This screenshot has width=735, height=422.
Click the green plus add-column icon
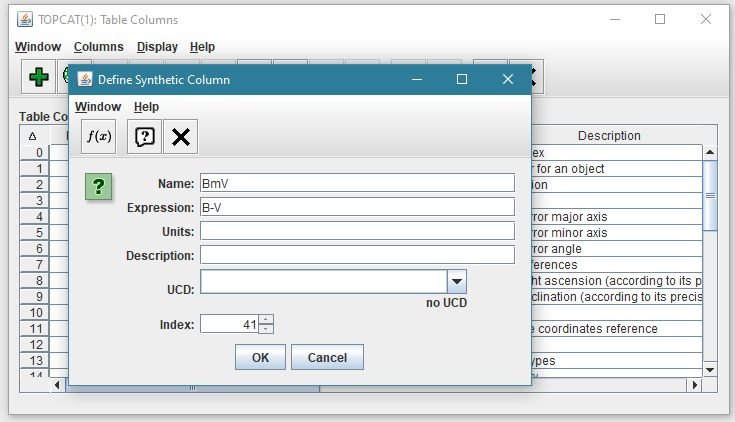pos(39,77)
